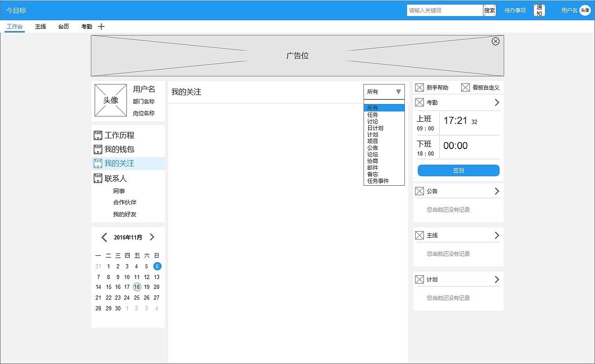The image size is (595, 364).
Task: Open 同事 under contacts
Action: click(119, 191)
